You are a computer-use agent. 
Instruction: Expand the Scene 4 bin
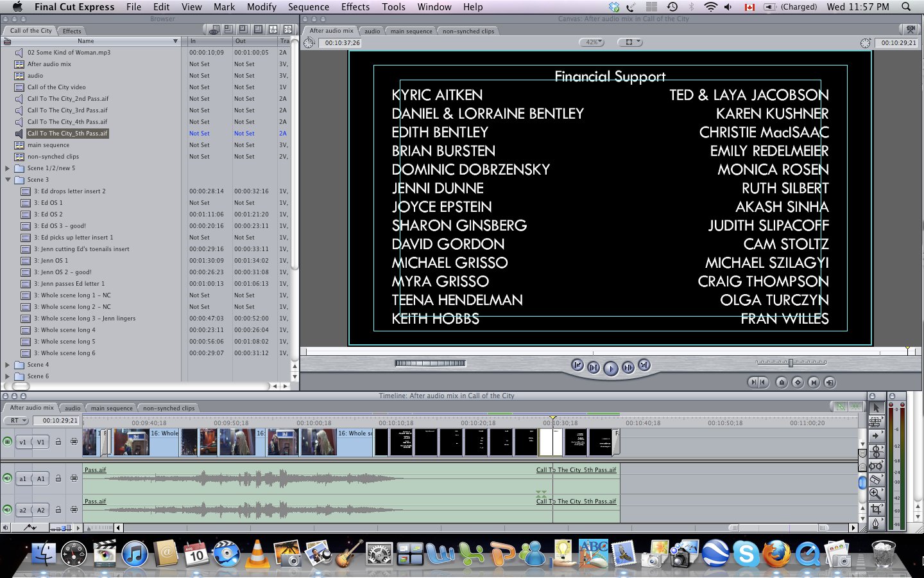point(8,365)
